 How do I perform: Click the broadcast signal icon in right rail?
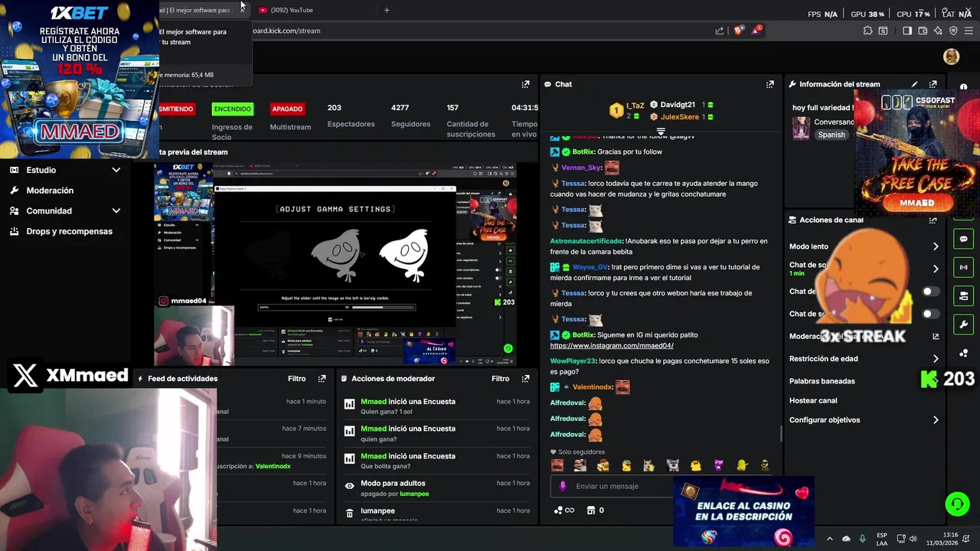point(963,267)
